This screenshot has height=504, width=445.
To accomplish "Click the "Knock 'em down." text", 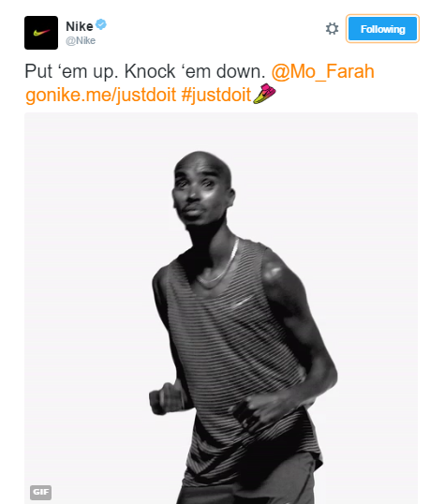I will coord(195,71).
